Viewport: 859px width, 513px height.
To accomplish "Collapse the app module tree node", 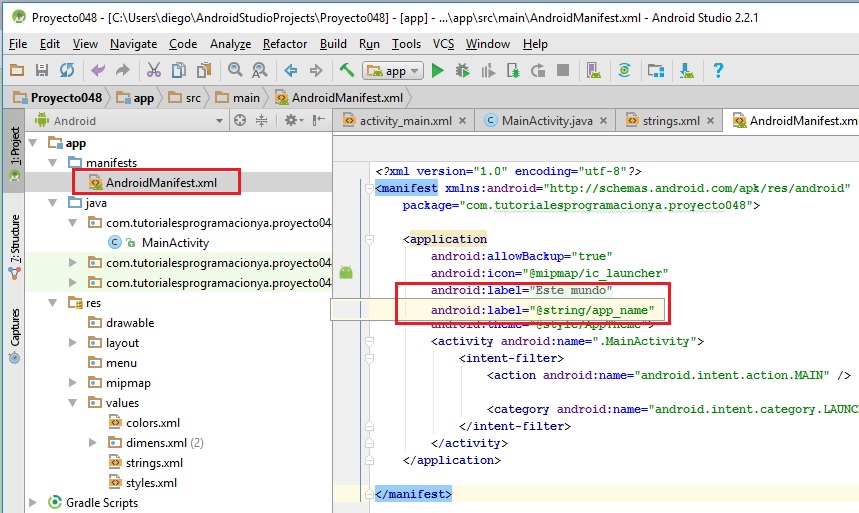I will tap(33, 143).
